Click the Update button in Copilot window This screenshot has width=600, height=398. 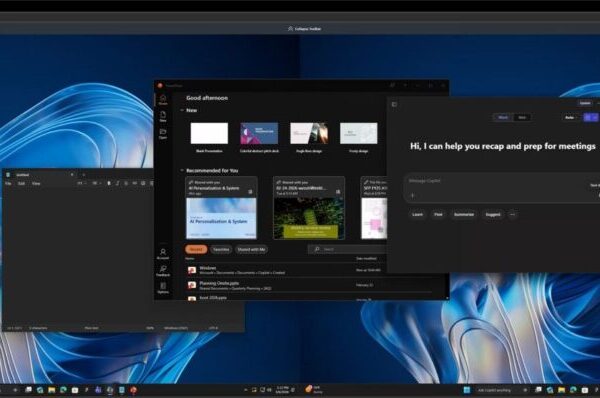[x=585, y=103]
